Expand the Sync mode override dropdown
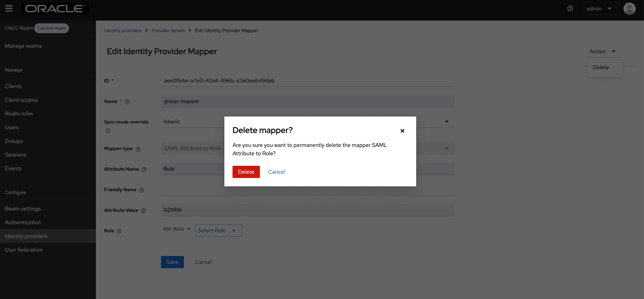644x299 pixels. click(x=447, y=122)
